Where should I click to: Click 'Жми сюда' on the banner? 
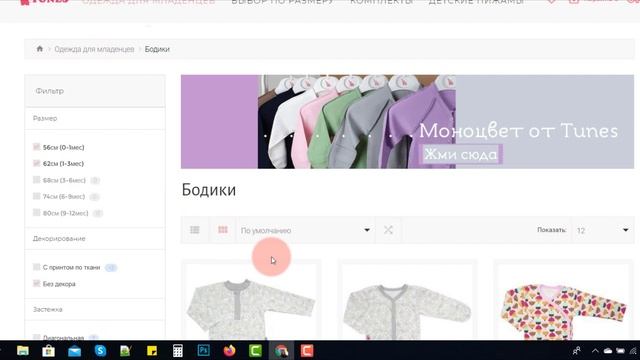(461, 154)
